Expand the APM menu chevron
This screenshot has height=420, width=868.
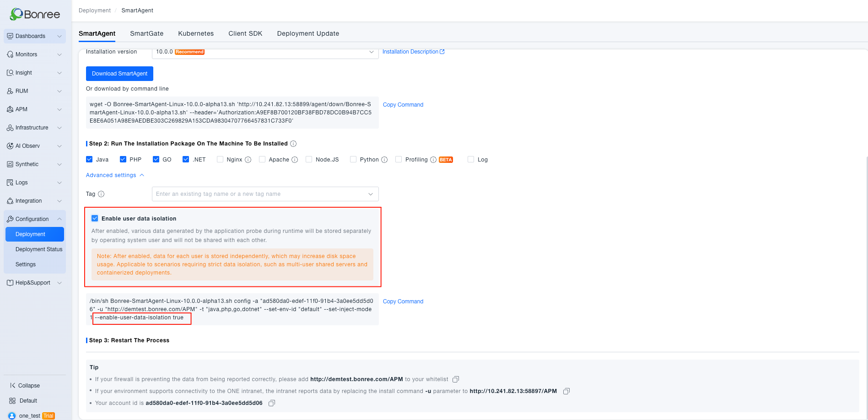click(x=59, y=109)
